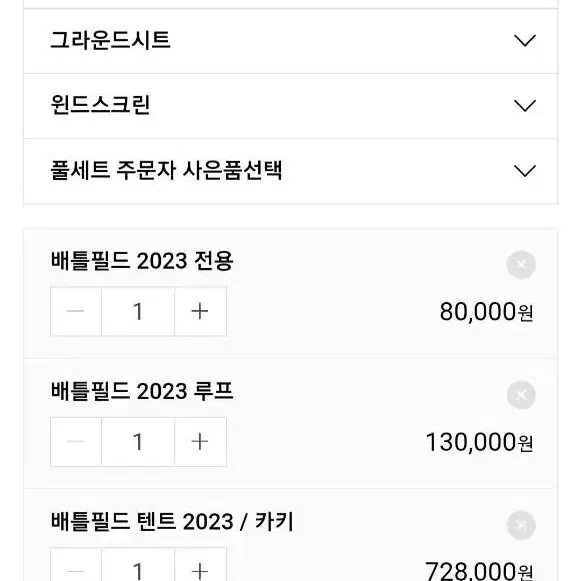
Task: Increase quantity of 배틀필드 2023 루프 with plus
Action: click(x=200, y=442)
